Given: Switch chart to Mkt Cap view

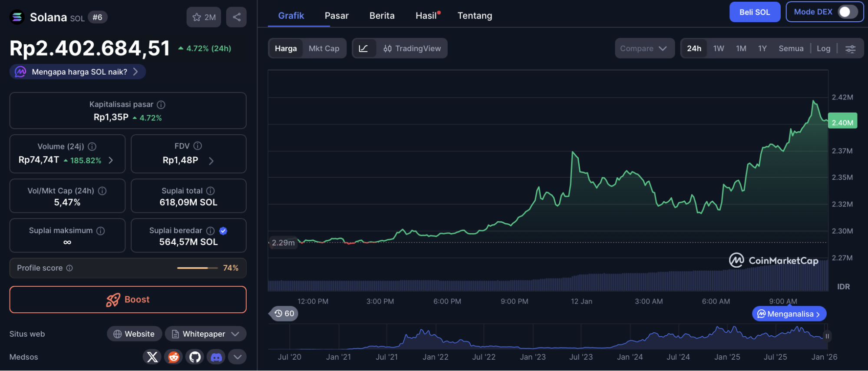Looking at the screenshot, I should pos(324,49).
